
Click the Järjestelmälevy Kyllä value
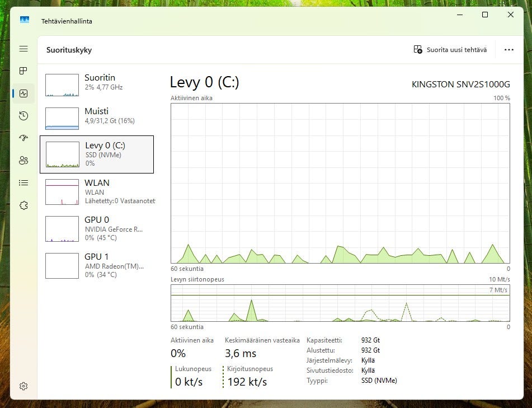[368, 360]
